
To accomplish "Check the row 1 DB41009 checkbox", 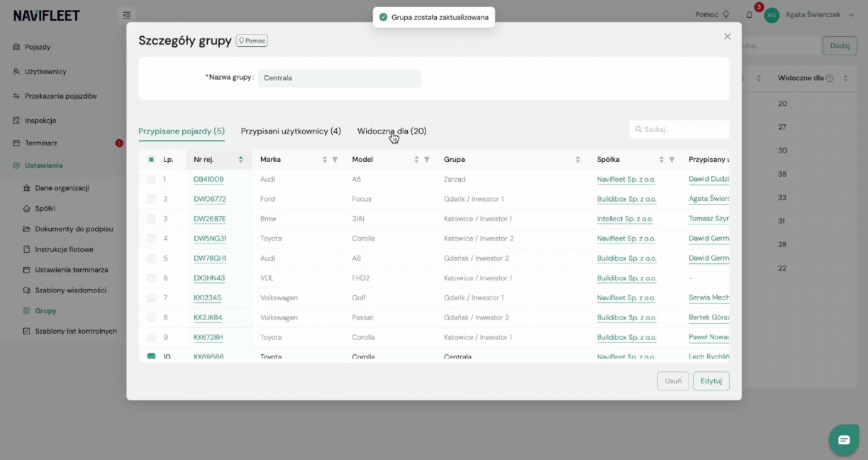I will point(151,180).
